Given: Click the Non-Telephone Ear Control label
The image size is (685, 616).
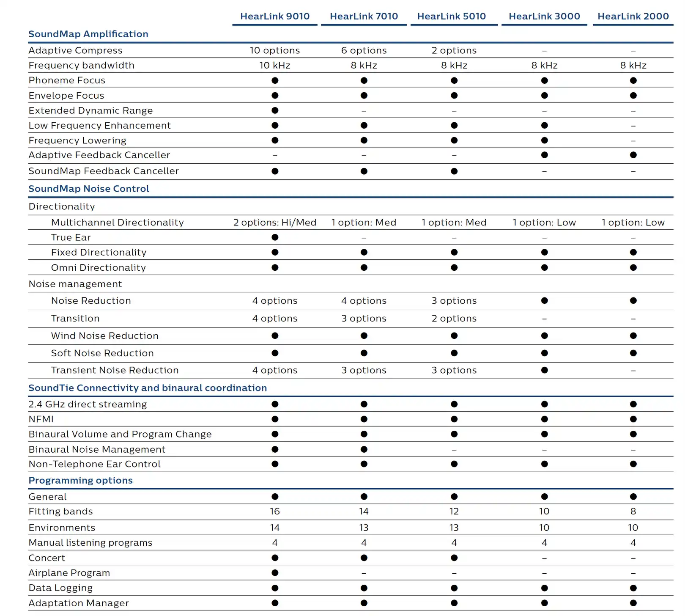Looking at the screenshot, I should click(x=94, y=464).
